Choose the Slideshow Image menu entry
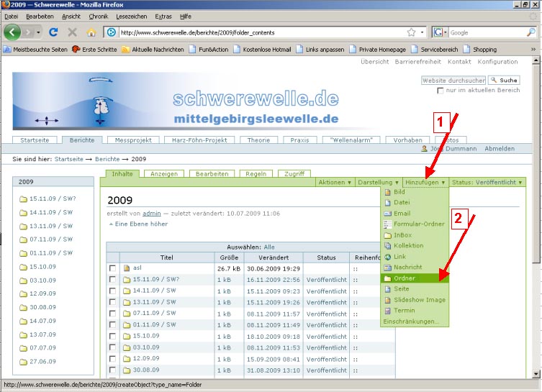 pyautogui.click(x=419, y=300)
